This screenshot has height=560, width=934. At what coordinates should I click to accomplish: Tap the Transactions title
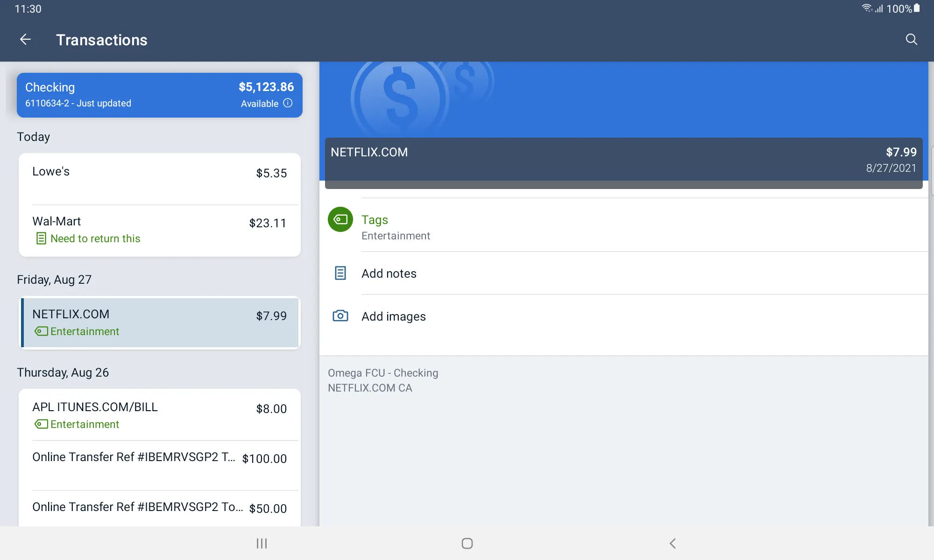pyautogui.click(x=102, y=40)
